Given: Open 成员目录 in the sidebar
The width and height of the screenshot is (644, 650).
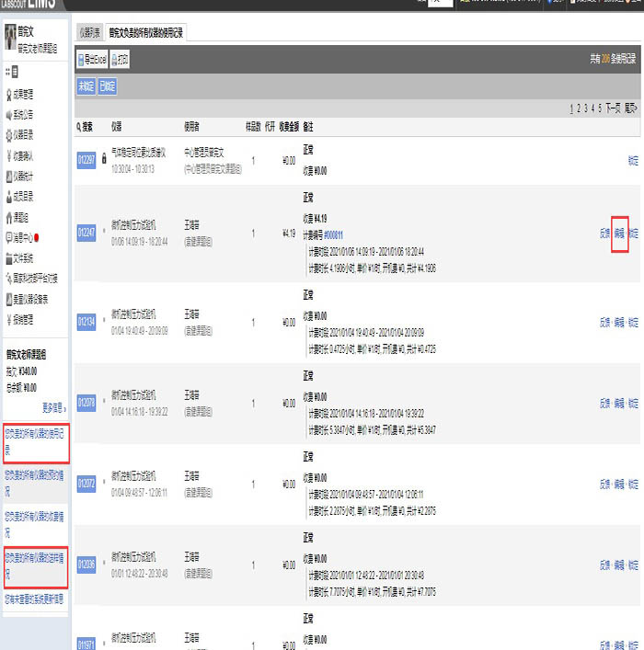Looking at the screenshot, I should click(x=25, y=196).
